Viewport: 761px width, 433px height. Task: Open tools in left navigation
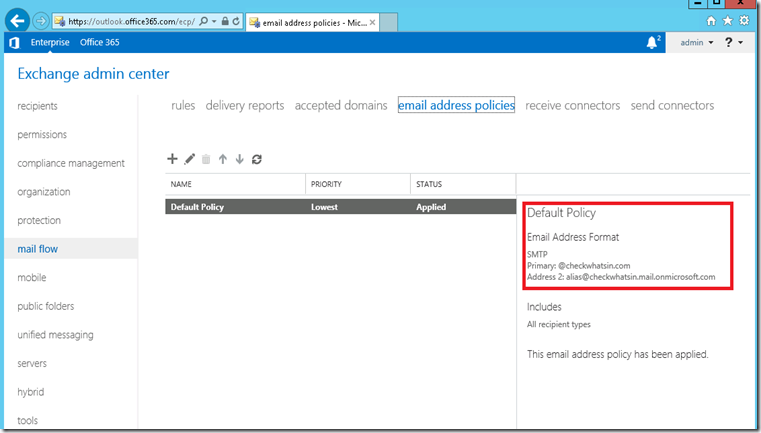coord(27,420)
